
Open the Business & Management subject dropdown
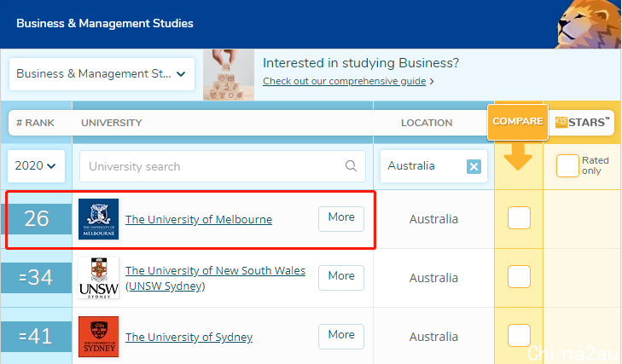(102, 74)
